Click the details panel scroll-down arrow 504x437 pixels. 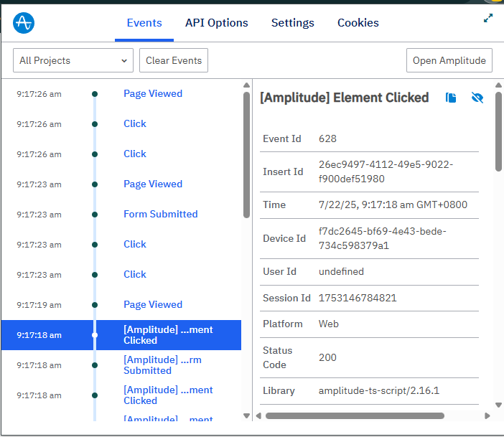[498, 405]
